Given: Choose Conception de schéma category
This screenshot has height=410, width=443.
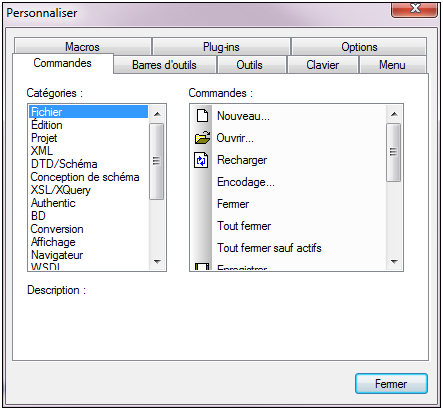Looking at the screenshot, I should (88, 177).
